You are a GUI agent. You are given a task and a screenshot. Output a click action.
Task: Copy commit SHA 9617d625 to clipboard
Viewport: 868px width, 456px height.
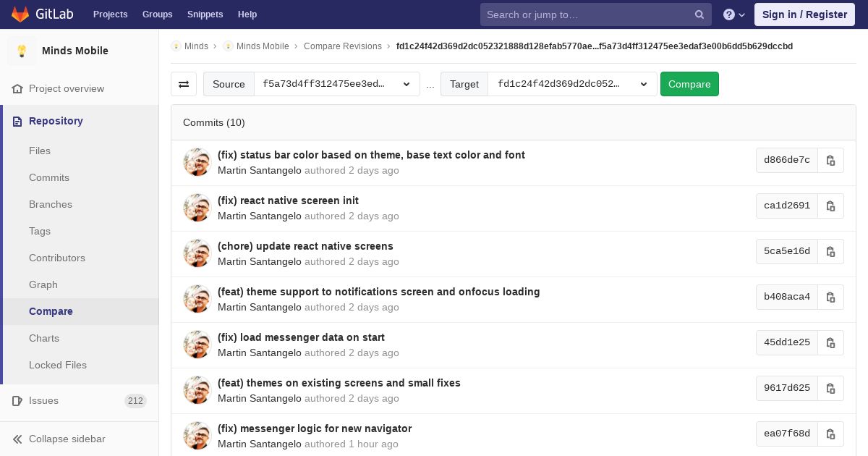click(830, 388)
